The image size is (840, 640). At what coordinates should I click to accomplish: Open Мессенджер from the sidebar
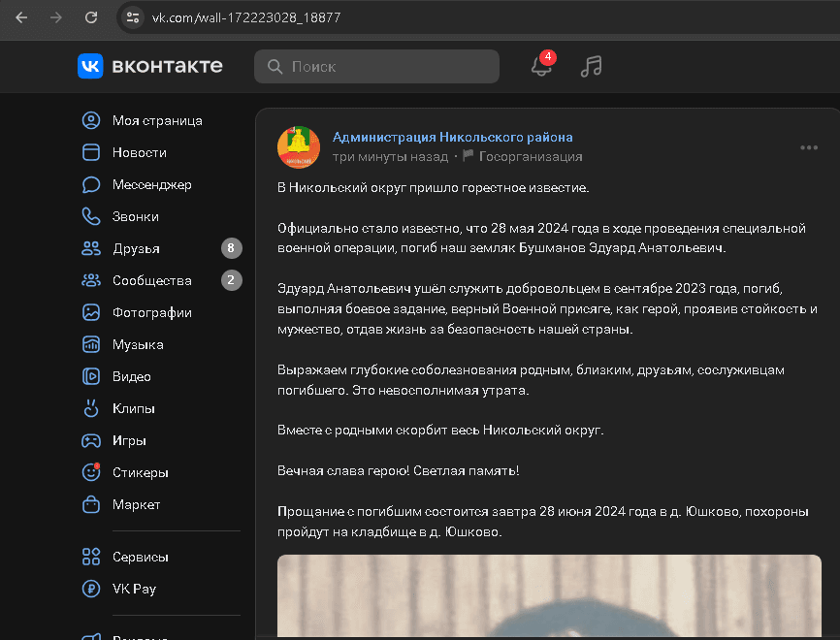click(152, 185)
